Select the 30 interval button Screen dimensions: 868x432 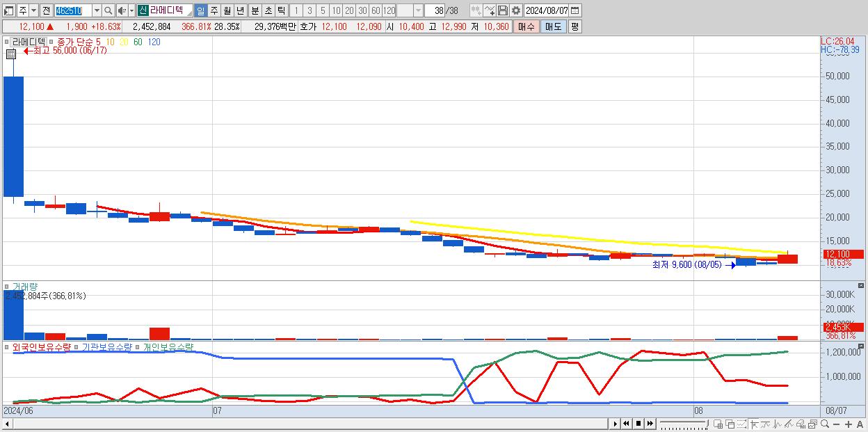pos(362,10)
